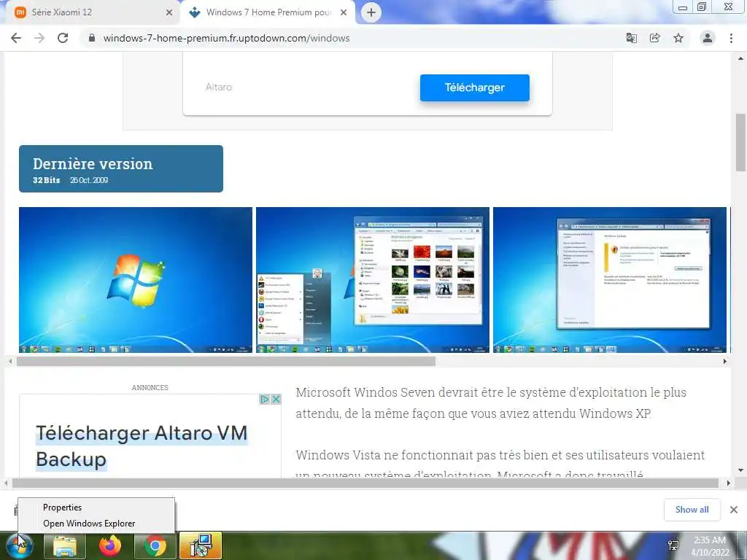Click the Altaro advertiser label
The height and width of the screenshot is (560, 747).
[x=219, y=87]
